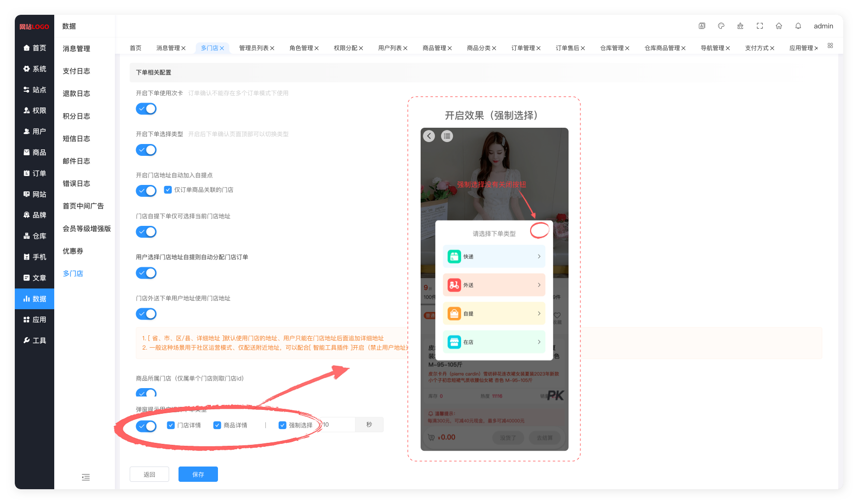This screenshot has height=504, width=858.
Task: Open the admin user dropdown
Action: [823, 26]
